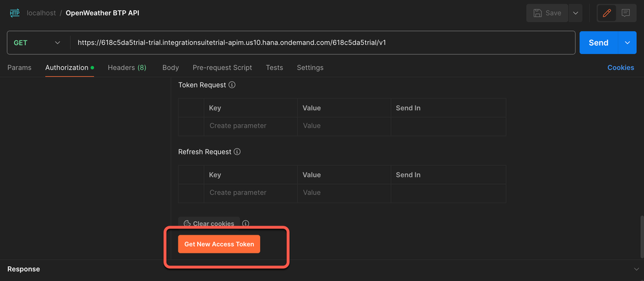Open the Pre-request Script tab

pos(222,68)
